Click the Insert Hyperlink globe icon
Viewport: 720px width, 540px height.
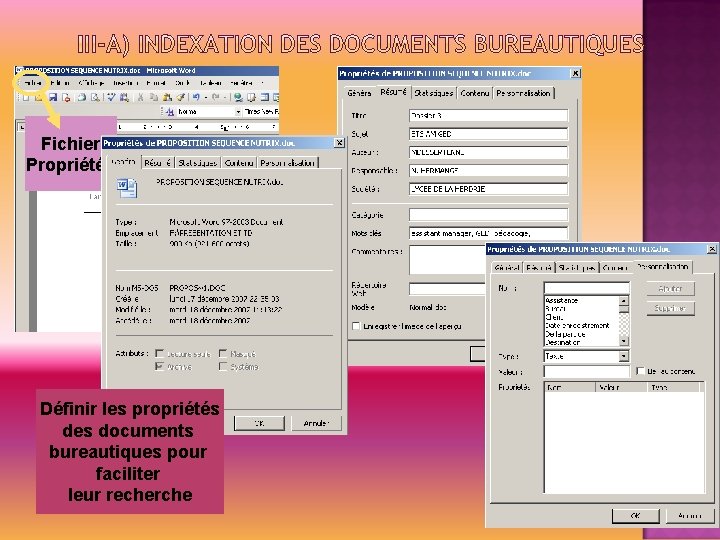click(x=238, y=97)
